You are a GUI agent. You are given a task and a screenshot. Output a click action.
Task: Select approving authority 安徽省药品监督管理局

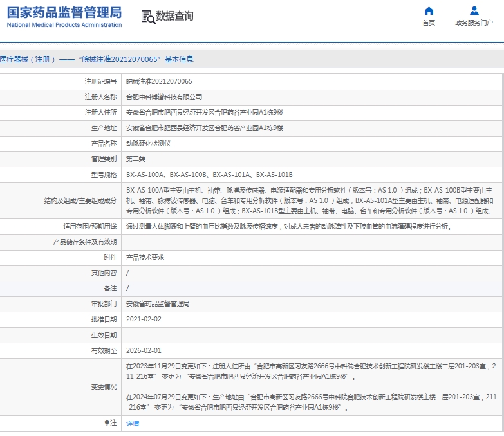[x=158, y=303]
